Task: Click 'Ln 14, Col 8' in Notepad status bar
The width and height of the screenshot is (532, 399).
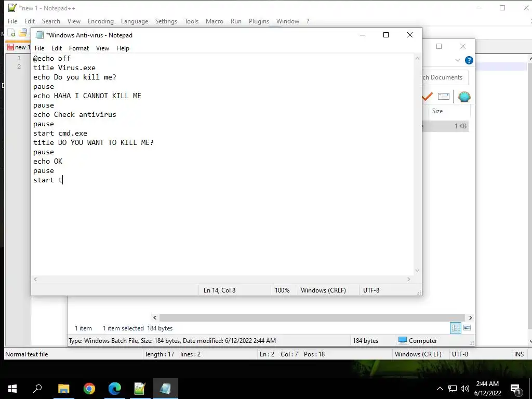Action: (219, 290)
